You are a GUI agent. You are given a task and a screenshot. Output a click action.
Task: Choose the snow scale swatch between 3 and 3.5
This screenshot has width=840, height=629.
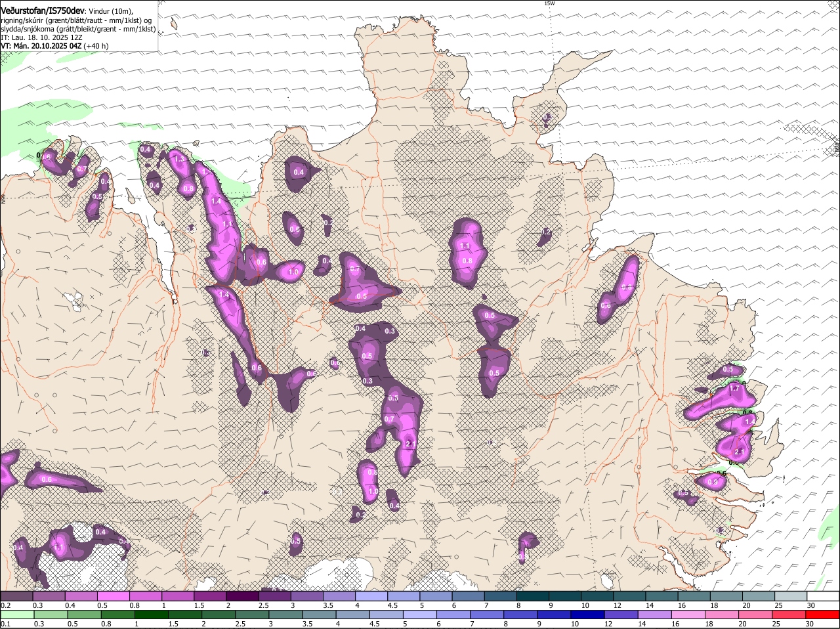pyautogui.click(x=307, y=596)
